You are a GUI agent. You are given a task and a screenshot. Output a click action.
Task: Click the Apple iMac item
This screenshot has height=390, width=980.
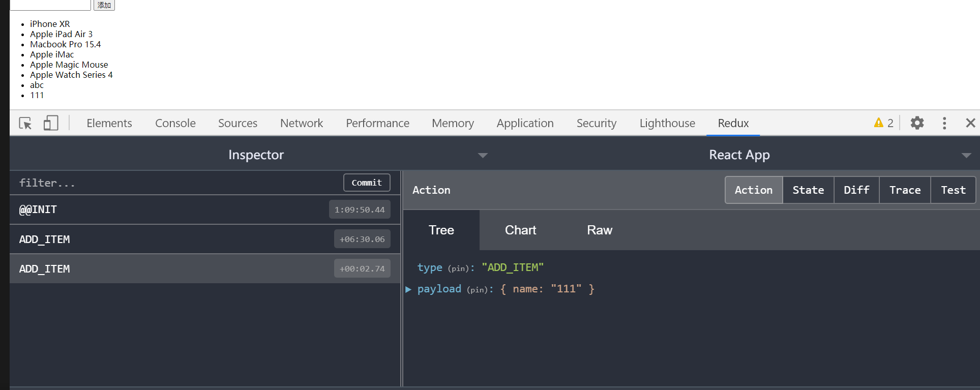pos(52,54)
